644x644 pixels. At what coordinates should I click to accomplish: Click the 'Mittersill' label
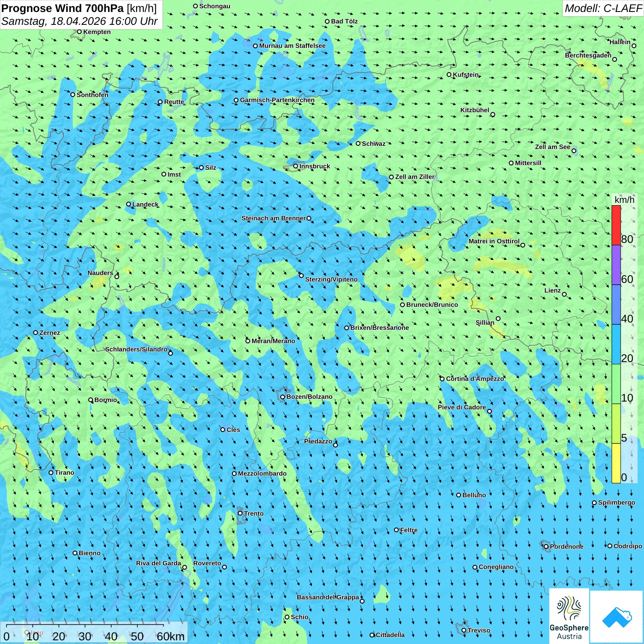point(528,163)
